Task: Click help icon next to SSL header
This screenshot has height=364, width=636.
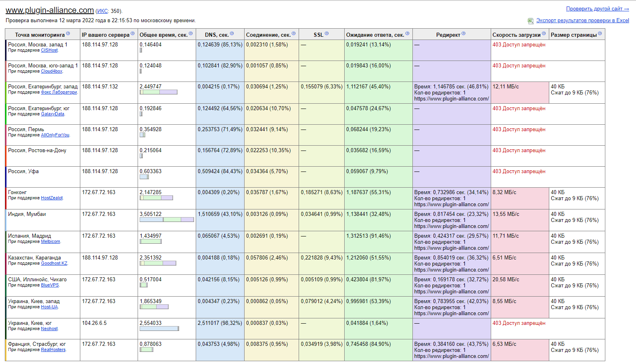Action: pyautogui.click(x=326, y=33)
